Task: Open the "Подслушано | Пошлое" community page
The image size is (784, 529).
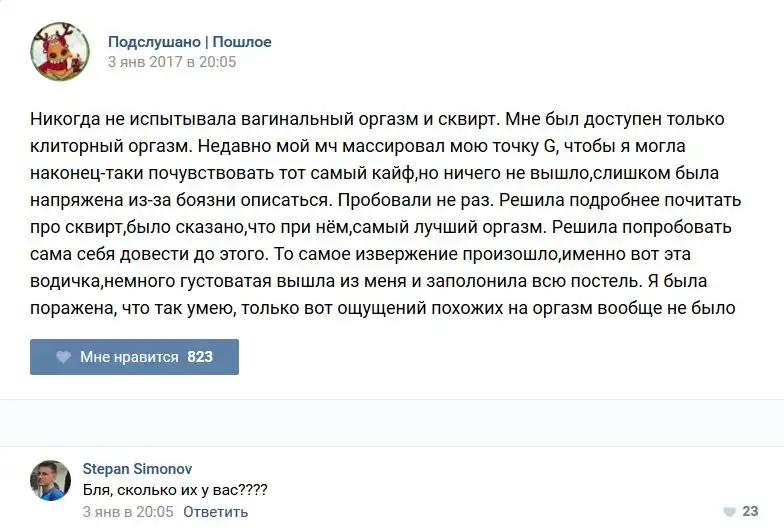Action: (x=189, y=42)
